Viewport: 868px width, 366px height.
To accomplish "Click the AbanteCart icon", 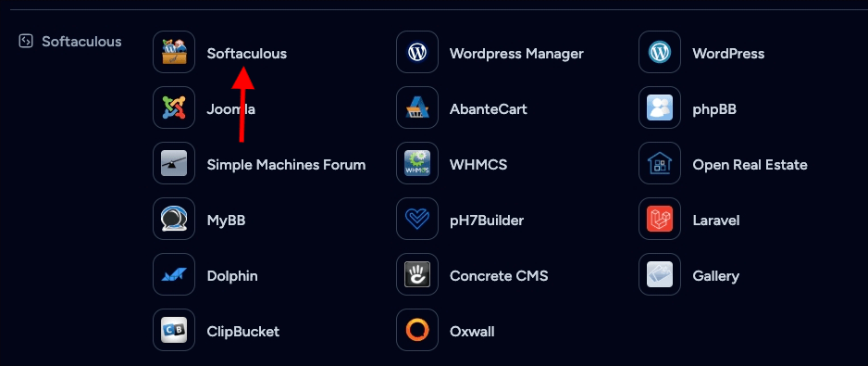I will point(416,107).
